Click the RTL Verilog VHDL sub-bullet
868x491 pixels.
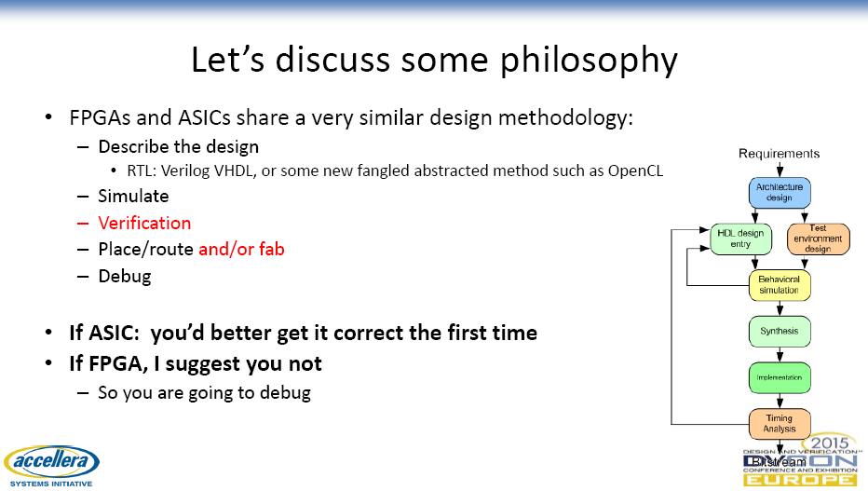pos(395,171)
